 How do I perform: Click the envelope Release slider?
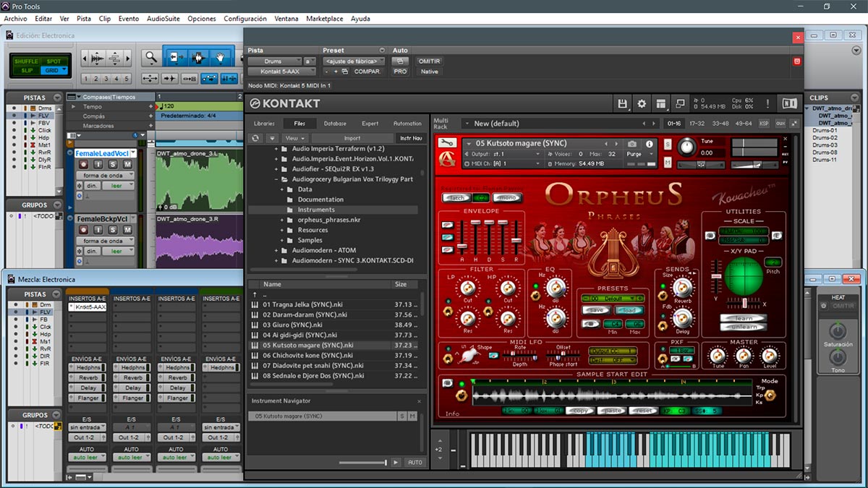(516, 240)
